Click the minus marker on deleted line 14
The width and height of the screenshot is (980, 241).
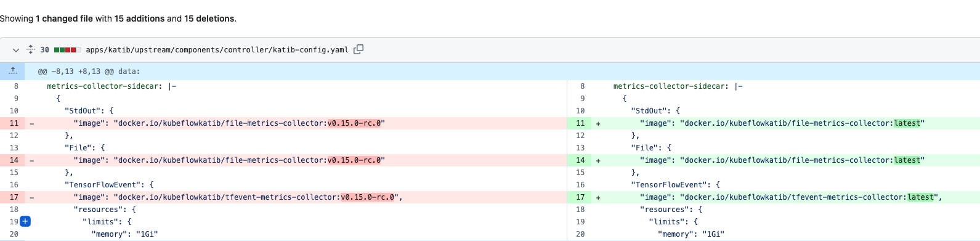click(x=32, y=160)
